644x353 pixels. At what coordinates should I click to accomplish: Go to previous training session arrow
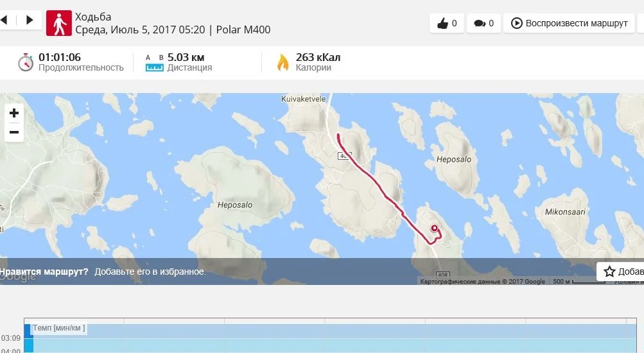(x=4, y=20)
